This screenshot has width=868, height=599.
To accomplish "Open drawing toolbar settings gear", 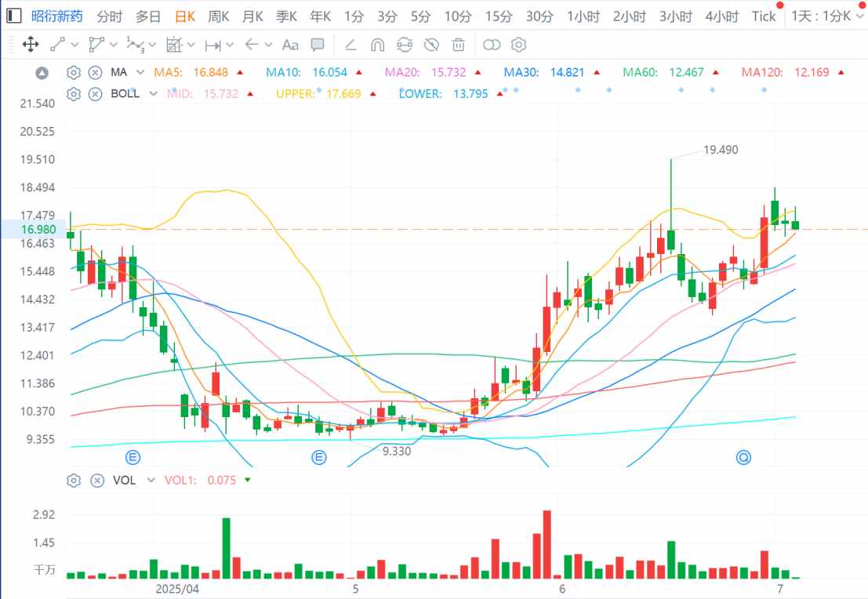I will point(519,45).
